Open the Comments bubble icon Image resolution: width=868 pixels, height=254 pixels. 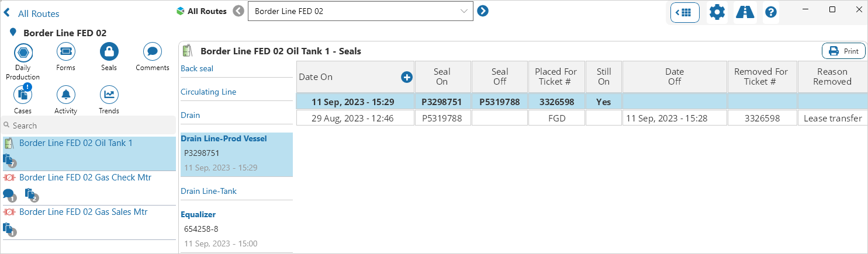click(x=152, y=53)
